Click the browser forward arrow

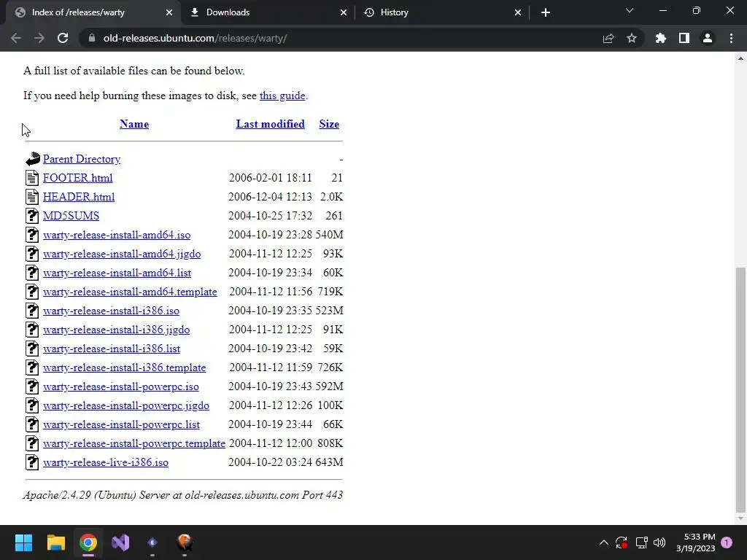tap(39, 38)
